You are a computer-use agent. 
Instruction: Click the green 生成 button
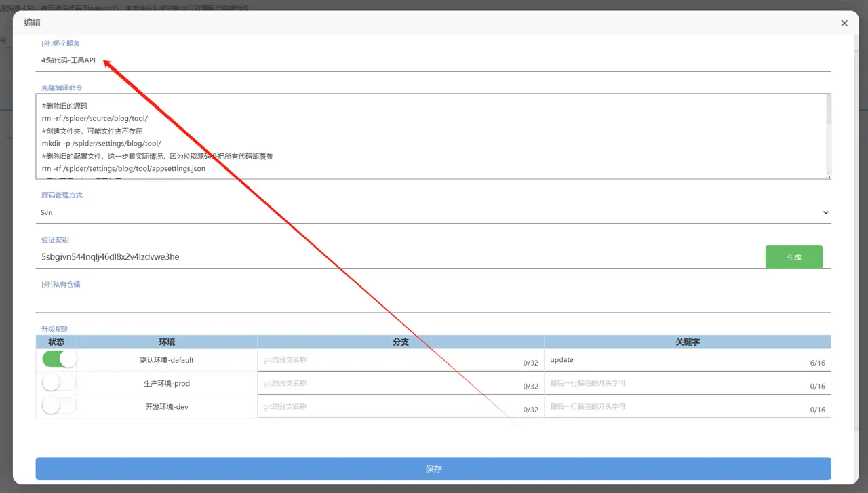click(x=794, y=257)
